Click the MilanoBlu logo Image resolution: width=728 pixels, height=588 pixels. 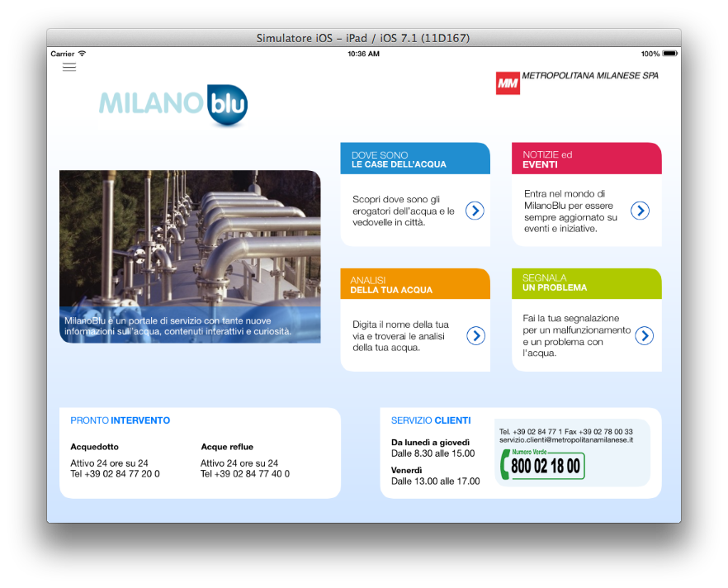click(x=173, y=105)
